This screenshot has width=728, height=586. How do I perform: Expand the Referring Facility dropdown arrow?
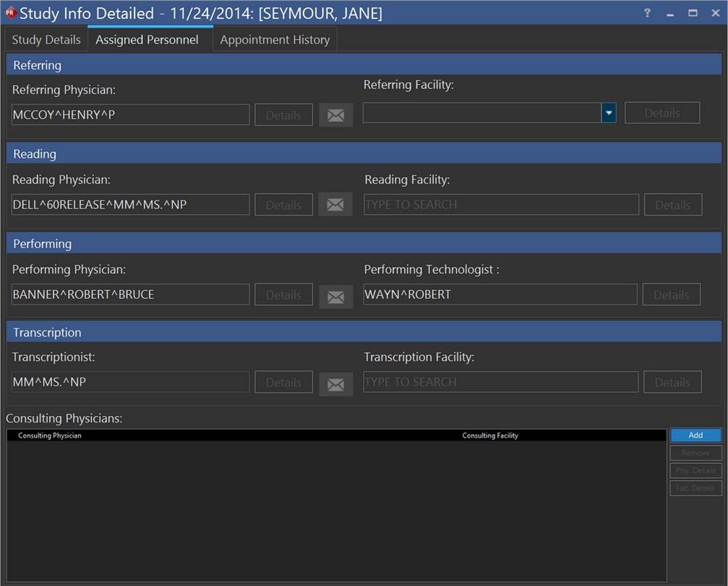tap(609, 113)
